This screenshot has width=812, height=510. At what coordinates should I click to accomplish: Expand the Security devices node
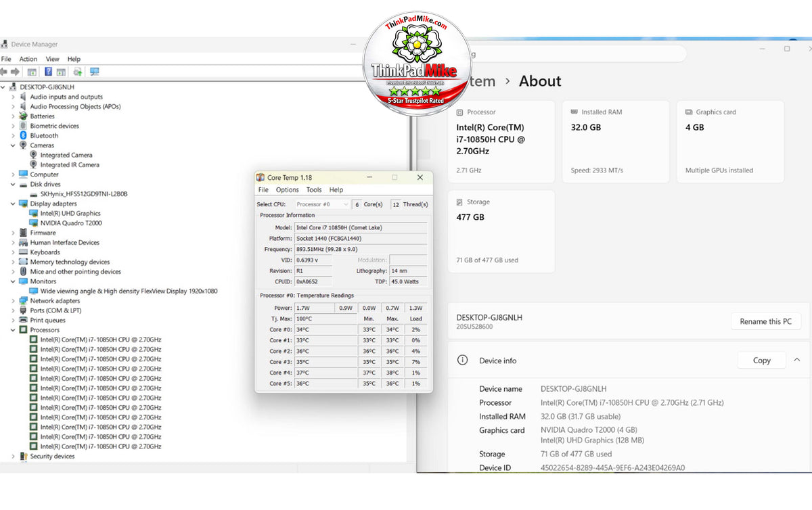(x=13, y=457)
